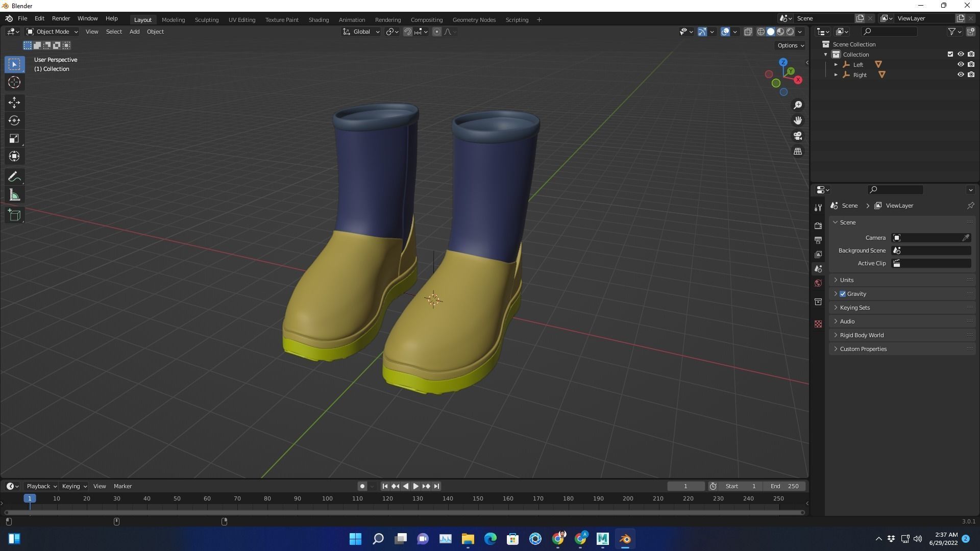Switch to the Shading workspace tab

[x=318, y=19]
